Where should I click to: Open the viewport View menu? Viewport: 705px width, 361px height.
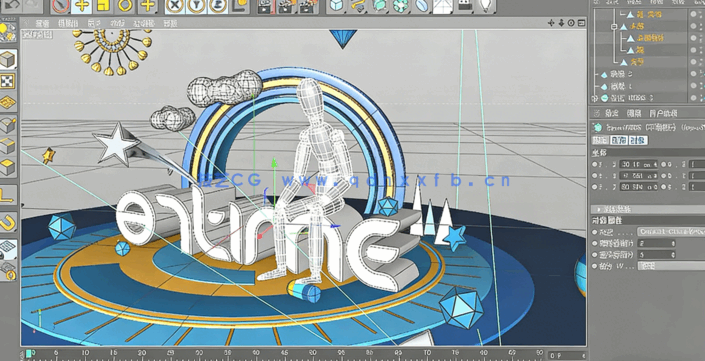tap(42, 23)
